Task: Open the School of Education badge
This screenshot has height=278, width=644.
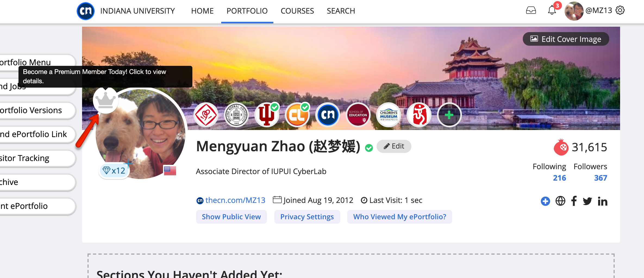Action: tap(358, 115)
